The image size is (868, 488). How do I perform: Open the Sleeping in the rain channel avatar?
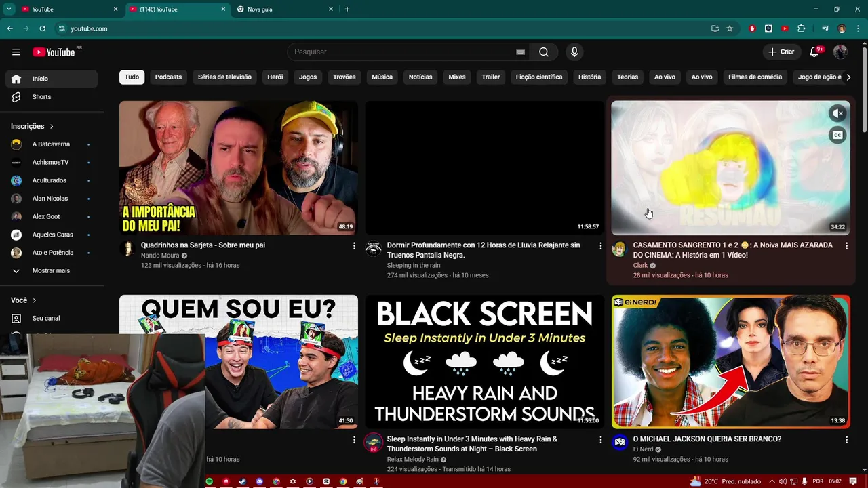(373, 248)
